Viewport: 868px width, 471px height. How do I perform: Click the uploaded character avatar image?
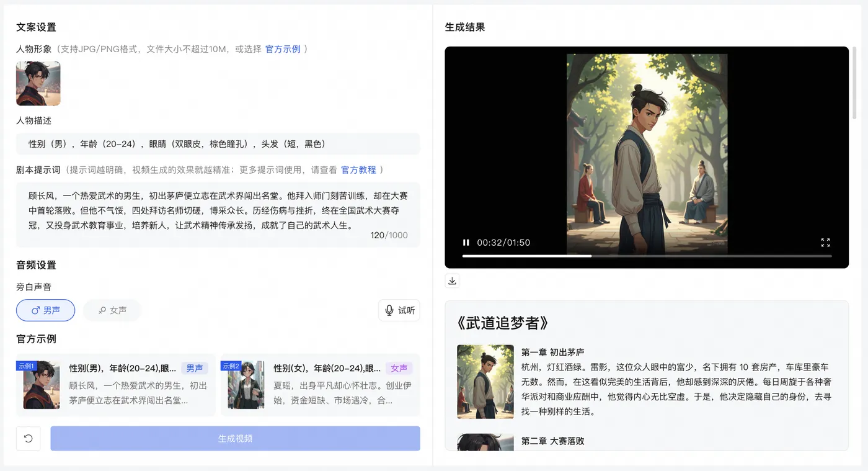[x=38, y=83]
